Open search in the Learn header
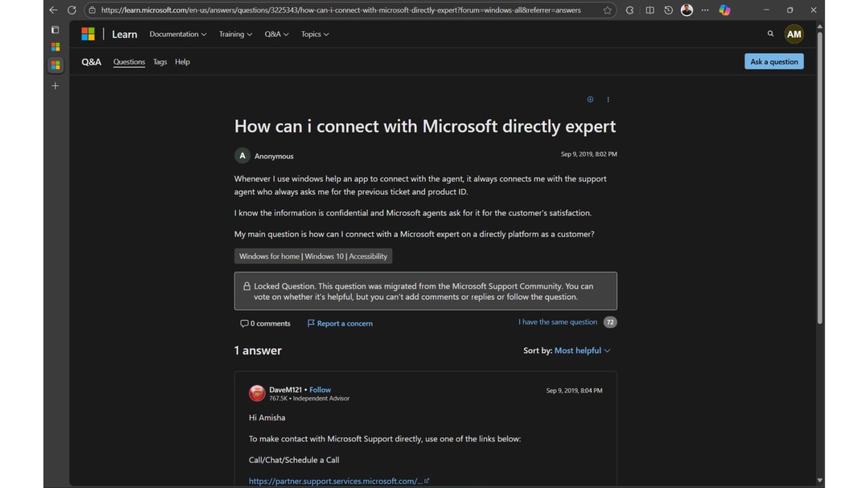The image size is (868, 488). pyautogui.click(x=770, y=34)
